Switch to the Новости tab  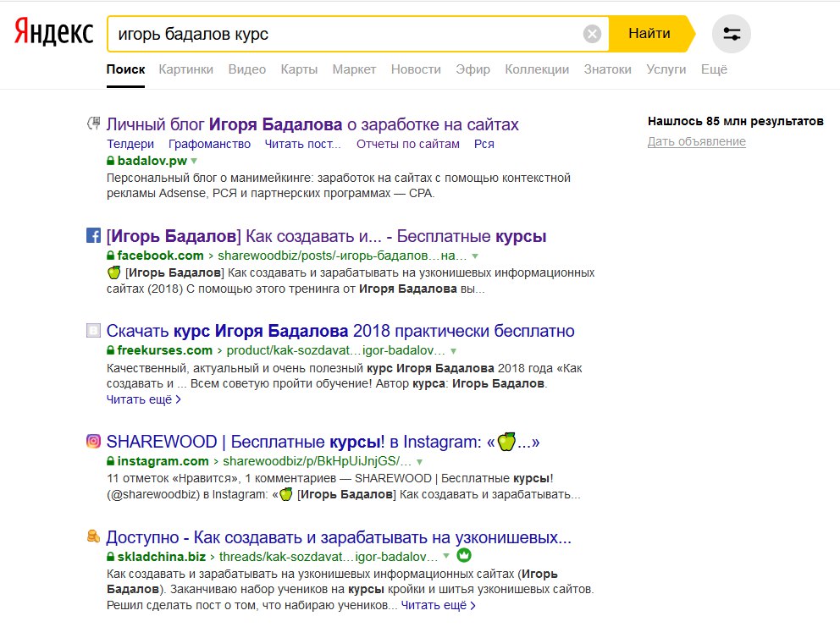tap(416, 69)
